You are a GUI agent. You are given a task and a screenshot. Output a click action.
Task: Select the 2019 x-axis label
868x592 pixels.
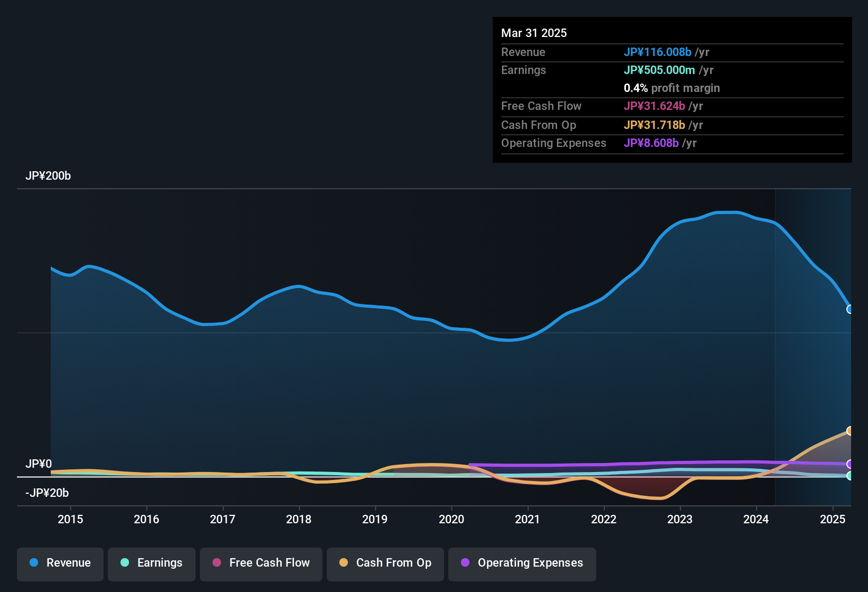375,519
